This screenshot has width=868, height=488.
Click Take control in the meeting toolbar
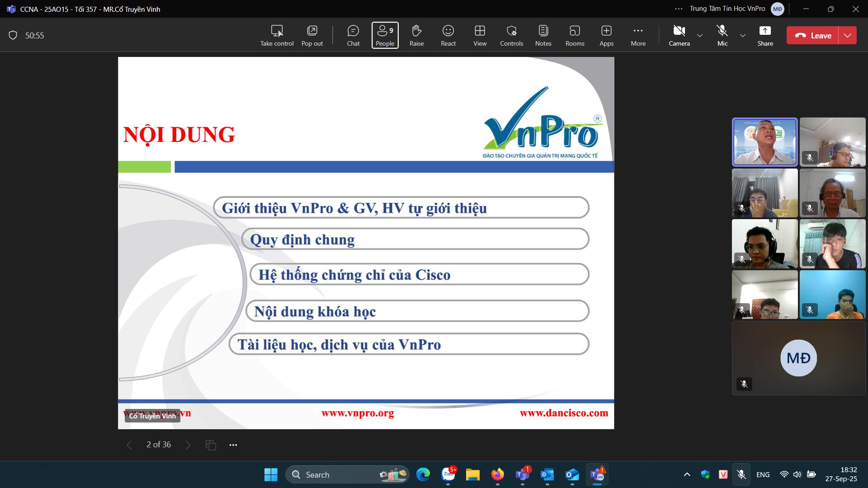277,35
